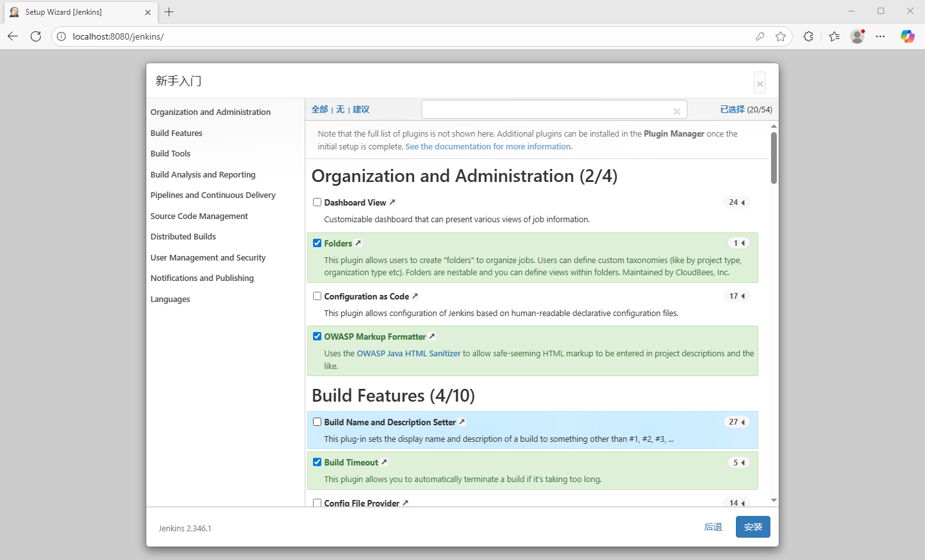Jump to Pipelines and Continuous Delivery category
Screen dimensions: 925x560
tap(213, 195)
